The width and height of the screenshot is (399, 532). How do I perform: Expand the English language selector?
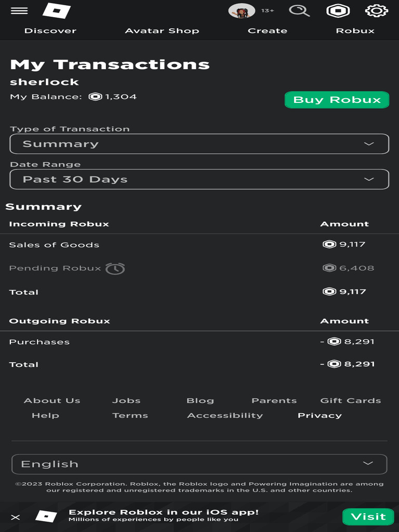pos(199,464)
